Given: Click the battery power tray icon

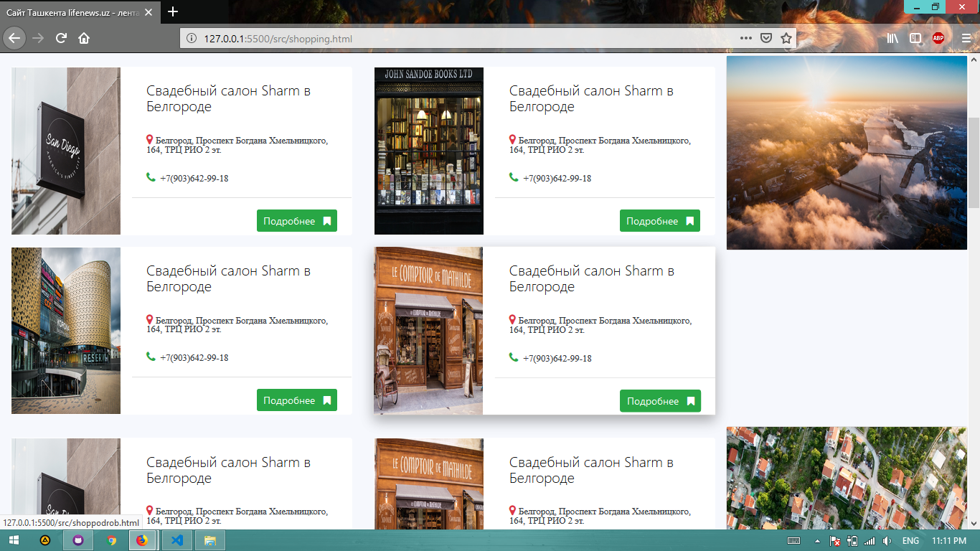Looking at the screenshot, I should (852, 540).
